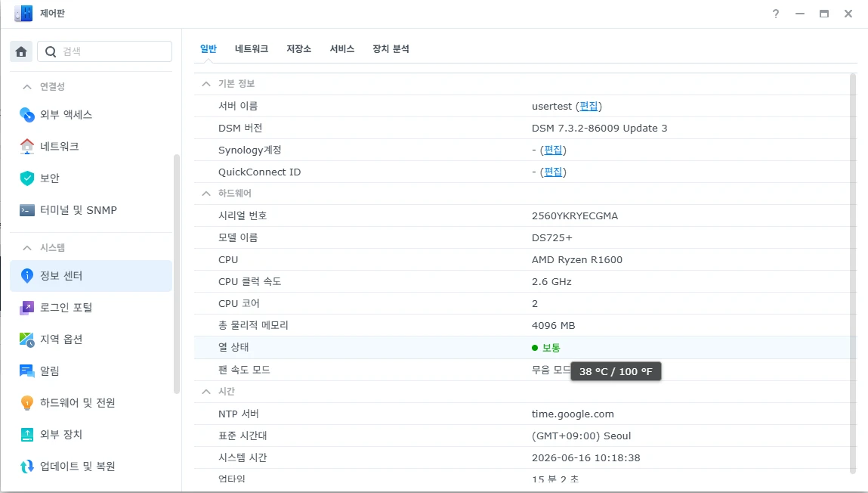This screenshot has width=868, height=493.
Task: Open Regional Options (지역 옵션) icon
Action: [26, 339]
